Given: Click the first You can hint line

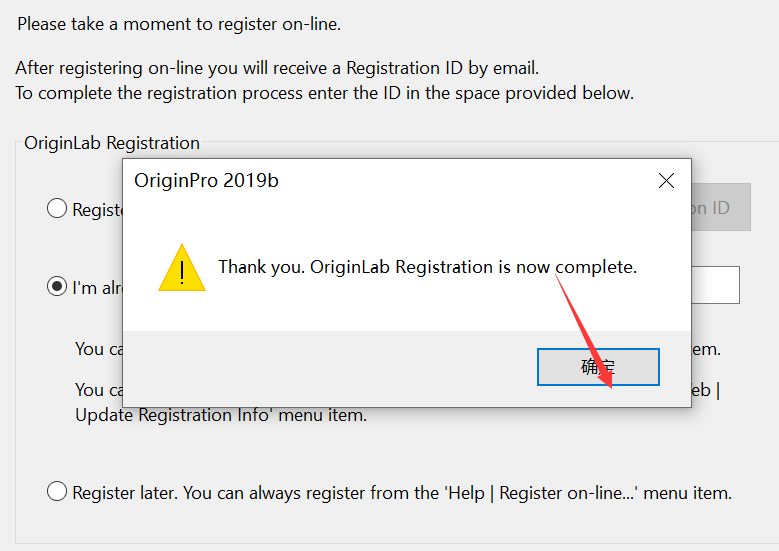Looking at the screenshot, I should coord(99,349).
